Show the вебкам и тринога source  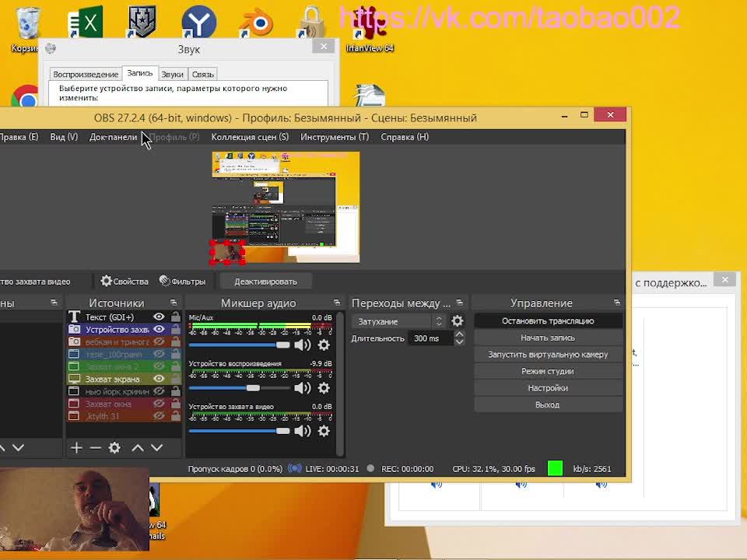pos(159,341)
